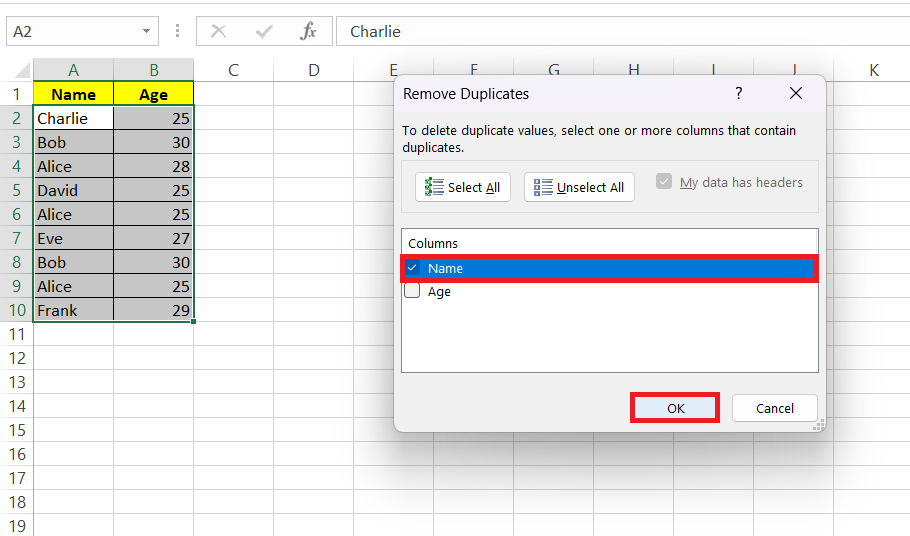Click the cell containing Eve
This screenshot has height=536, width=910.
pyautogui.click(x=73, y=238)
